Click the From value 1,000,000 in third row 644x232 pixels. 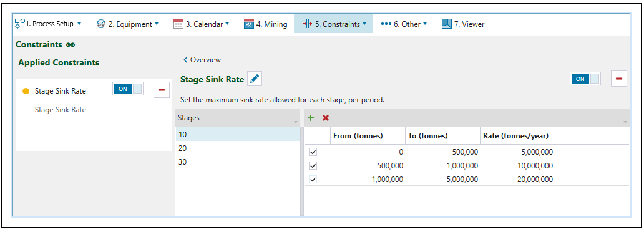coord(368,179)
